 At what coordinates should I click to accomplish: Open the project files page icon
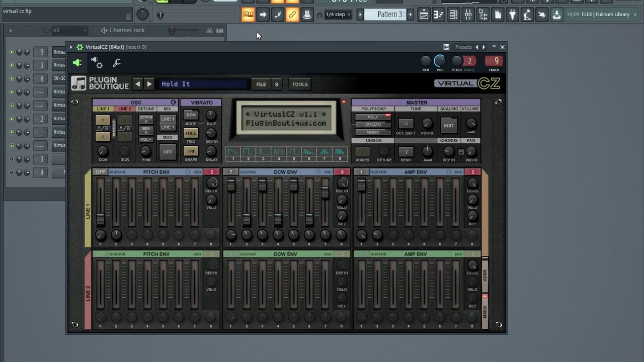[x=498, y=15]
